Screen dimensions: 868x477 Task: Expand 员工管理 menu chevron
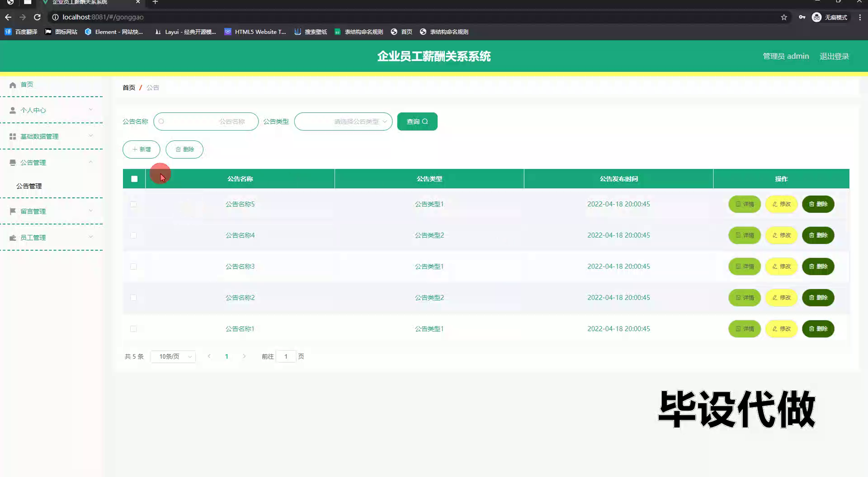pyautogui.click(x=90, y=237)
